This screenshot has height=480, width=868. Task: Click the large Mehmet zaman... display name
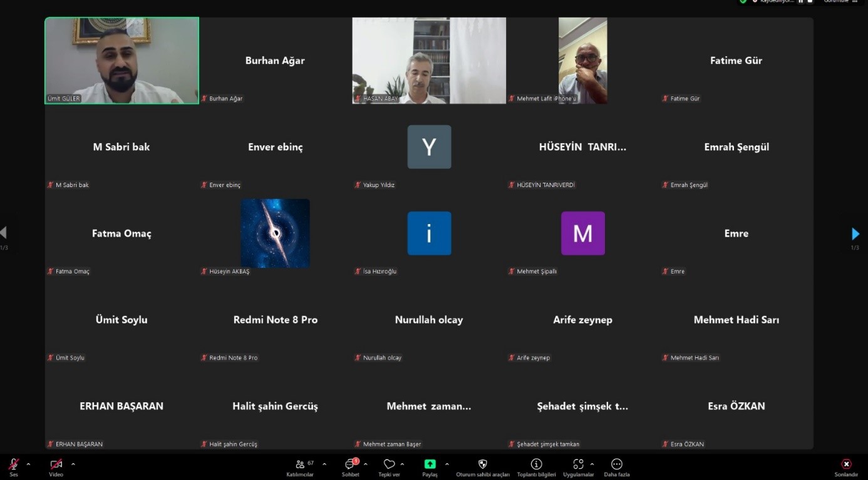[x=429, y=406]
